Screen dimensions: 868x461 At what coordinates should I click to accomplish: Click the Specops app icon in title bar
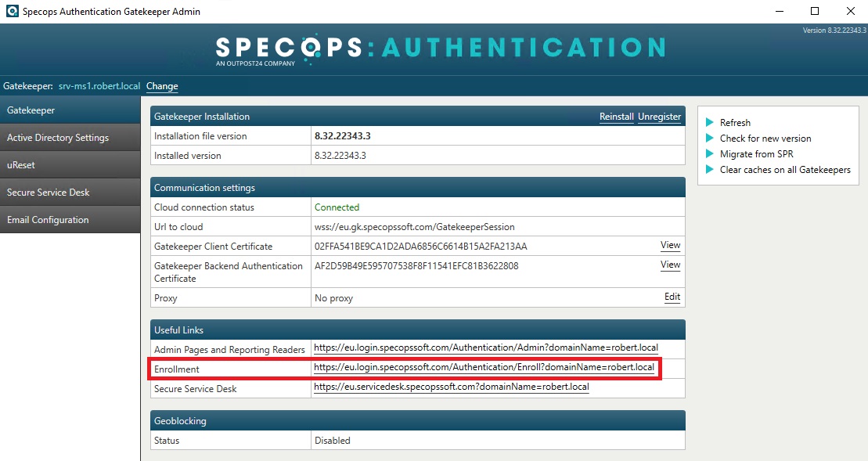pos(13,11)
